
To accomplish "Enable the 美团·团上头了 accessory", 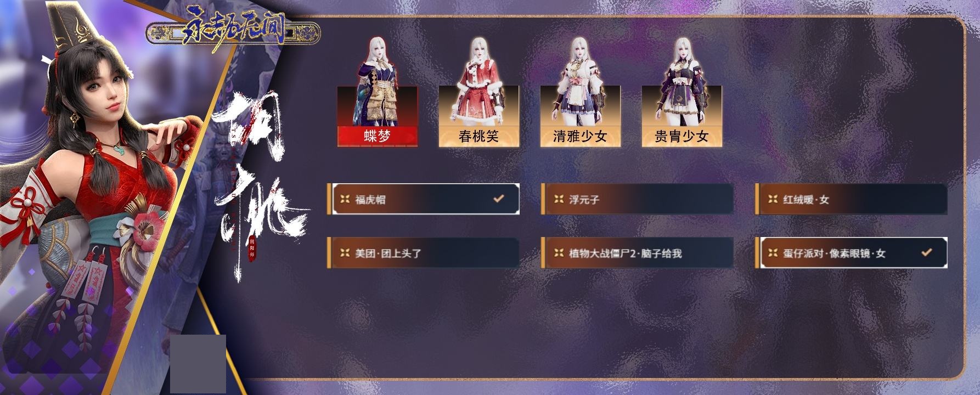I will click(423, 253).
